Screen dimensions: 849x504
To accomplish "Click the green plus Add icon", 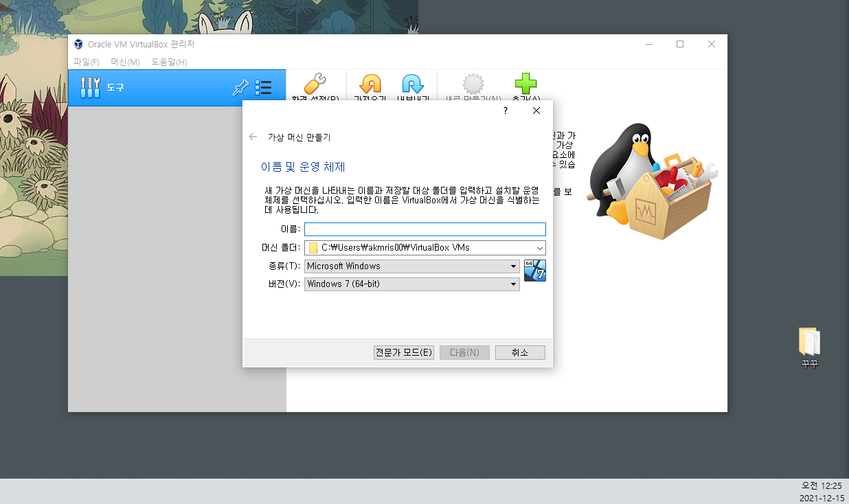I will pyautogui.click(x=525, y=84).
